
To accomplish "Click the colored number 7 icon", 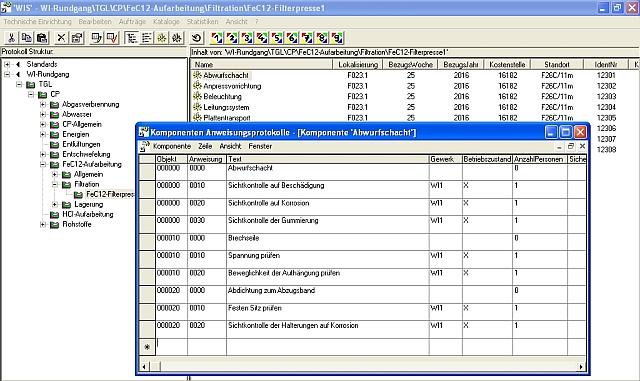I will tap(307, 38).
